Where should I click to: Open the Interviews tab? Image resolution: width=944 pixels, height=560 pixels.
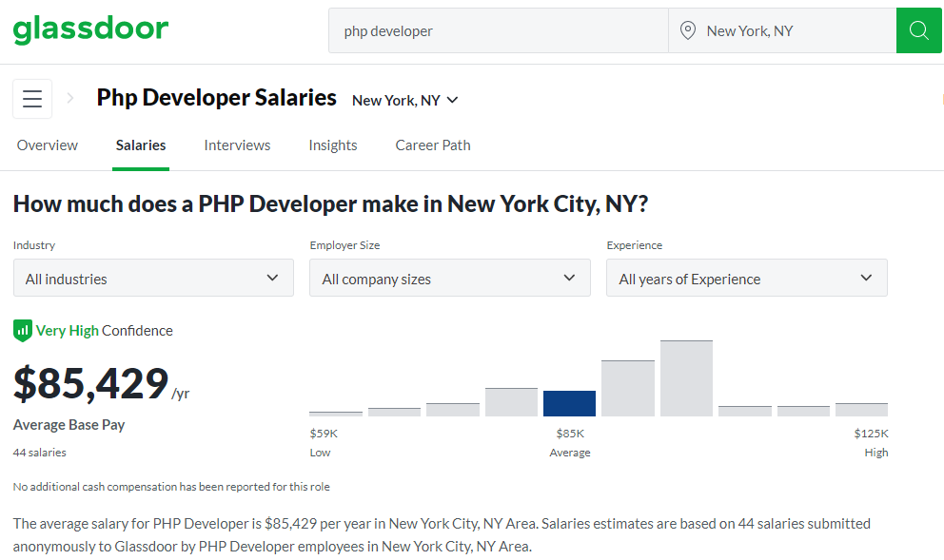point(237,145)
